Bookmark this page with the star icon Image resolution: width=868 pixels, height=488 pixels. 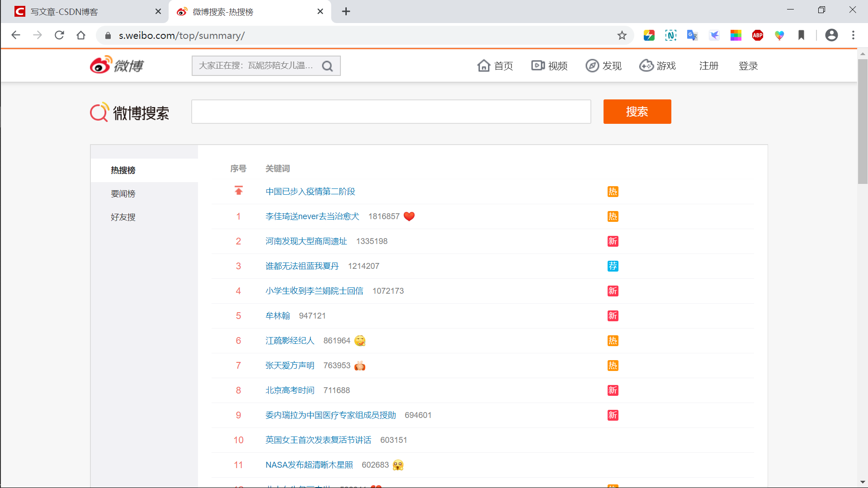pos(622,35)
